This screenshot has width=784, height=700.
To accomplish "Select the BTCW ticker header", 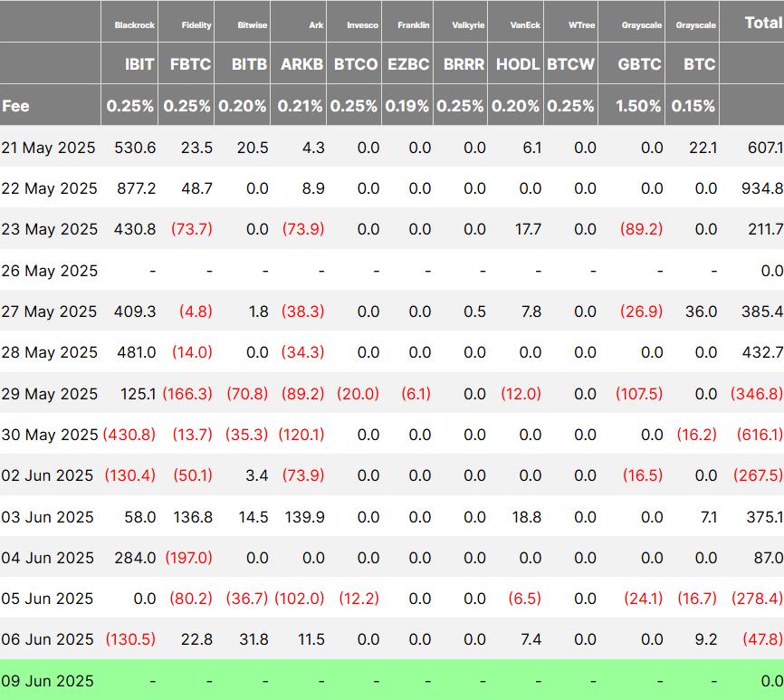I will (x=570, y=64).
